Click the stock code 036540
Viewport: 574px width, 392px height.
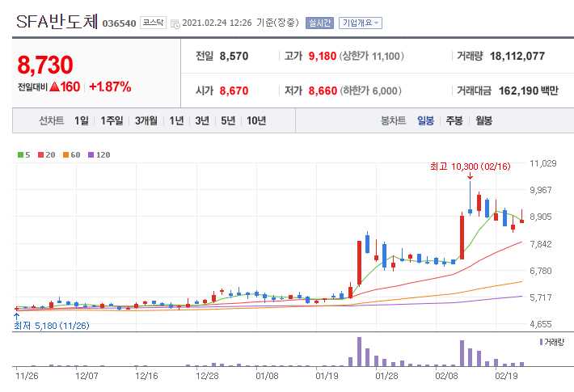(x=120, y=23)
